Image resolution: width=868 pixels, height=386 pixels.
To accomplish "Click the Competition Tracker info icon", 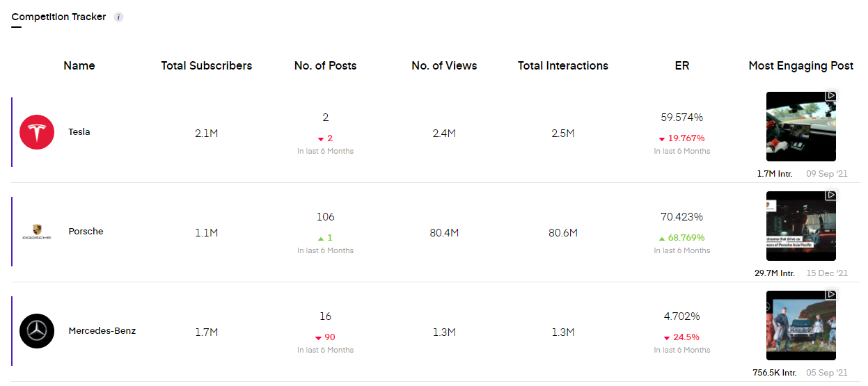I will (x=118, y=17).
